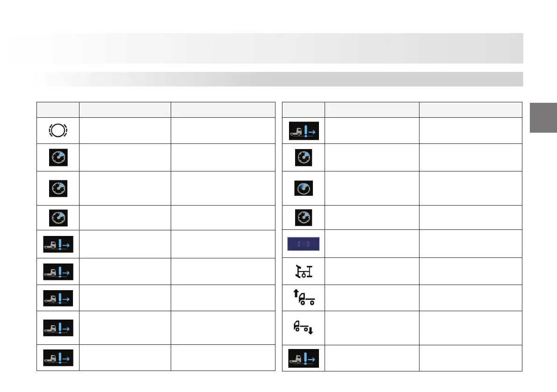The width and height of the screenshot is (557, 392).
Task: Click the bottom truck warning icon in right table
Action: [304, 358]
